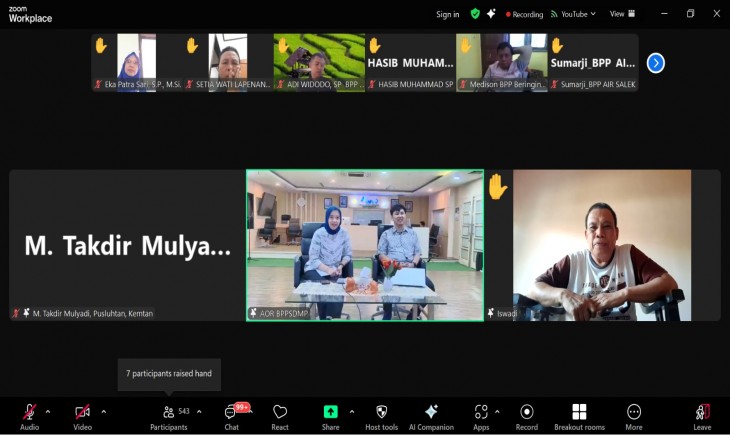Viewport: 730px width, 435px height.
Task: Open the More options menu
Action: tap(634, 416)
